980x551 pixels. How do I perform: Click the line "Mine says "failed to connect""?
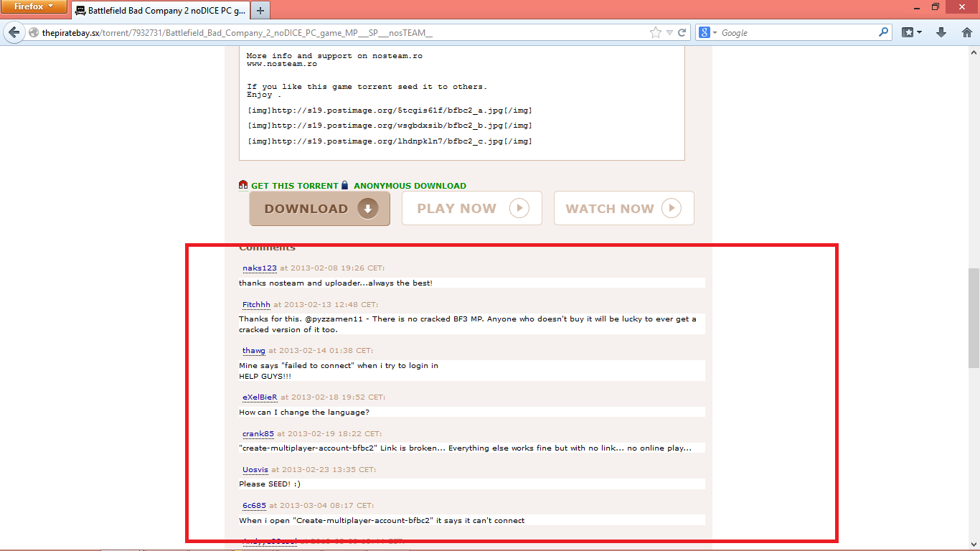[x=339, y=365]
